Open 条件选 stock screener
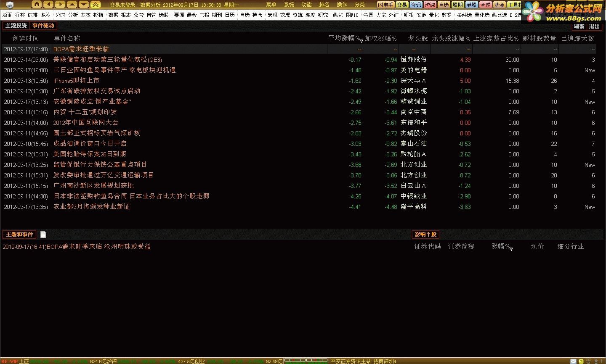 (464, 15)
